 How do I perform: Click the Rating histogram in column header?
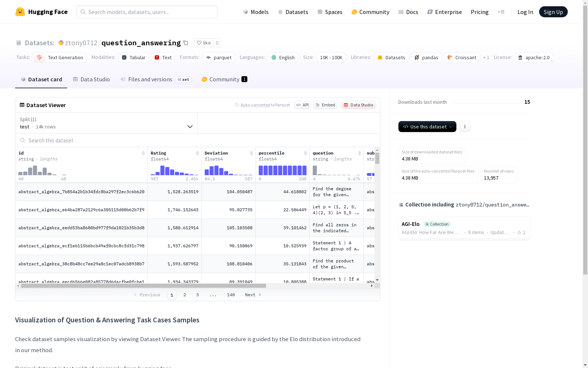(175, 170)
